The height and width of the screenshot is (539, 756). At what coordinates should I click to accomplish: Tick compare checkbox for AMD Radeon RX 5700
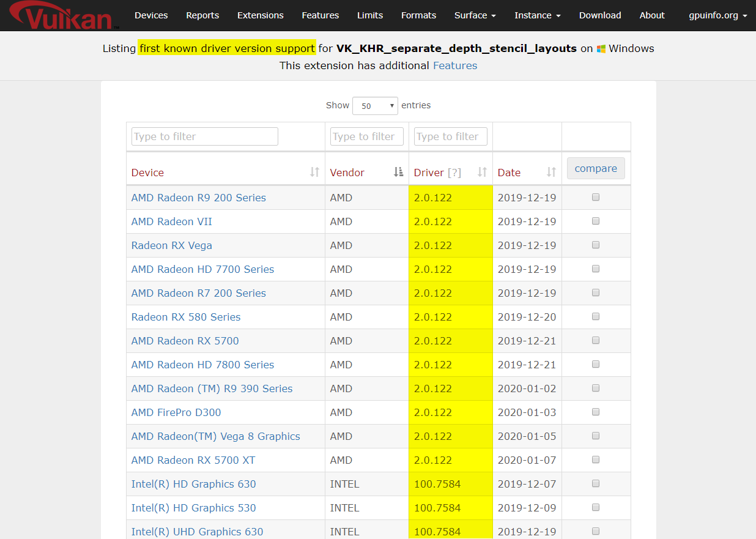tap(596, 340)
